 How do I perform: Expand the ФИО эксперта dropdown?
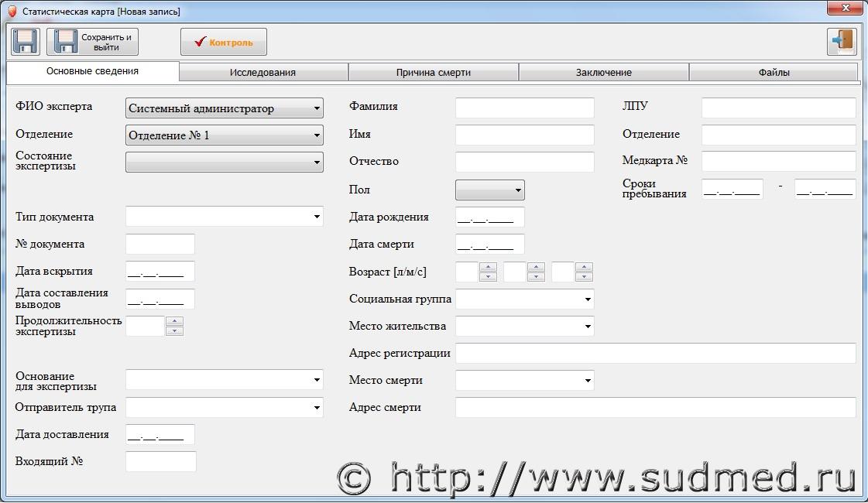click(317, 109)
